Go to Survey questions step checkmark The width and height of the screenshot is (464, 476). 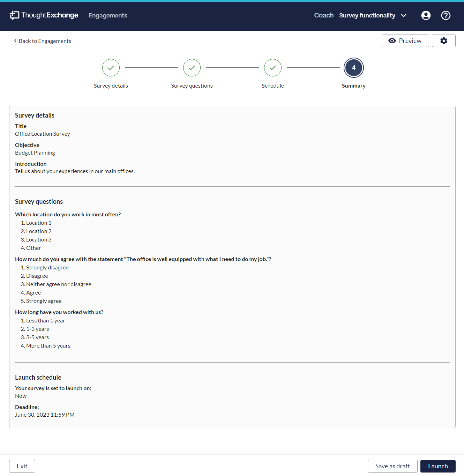tap(192, 68)
